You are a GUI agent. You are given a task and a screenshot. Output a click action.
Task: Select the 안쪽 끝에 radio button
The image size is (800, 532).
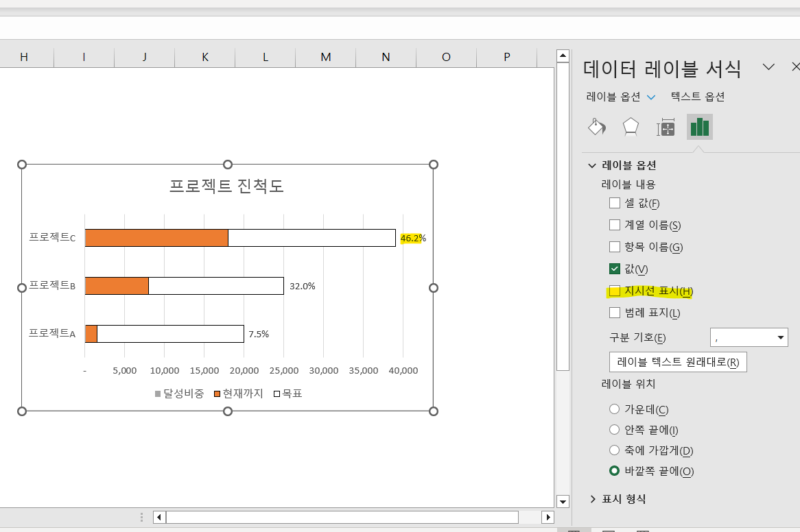click(x=614, y=430)
